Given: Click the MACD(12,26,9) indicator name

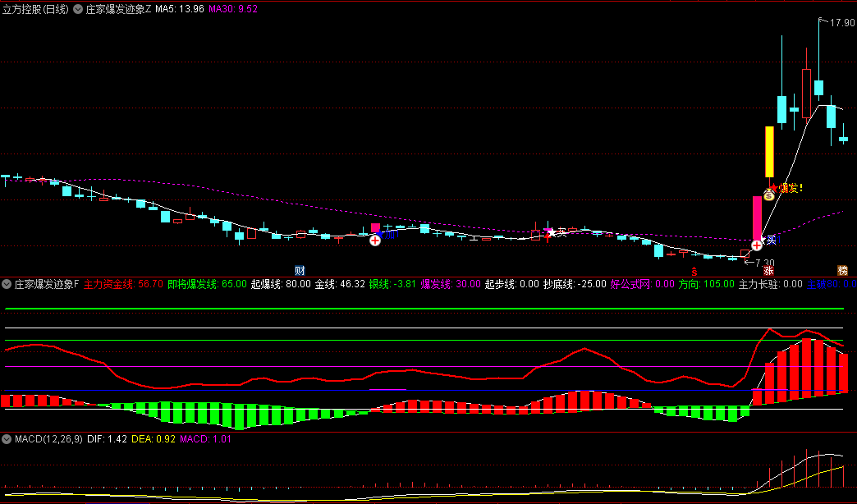Looking at the screenshot, I should pos(48,439).
